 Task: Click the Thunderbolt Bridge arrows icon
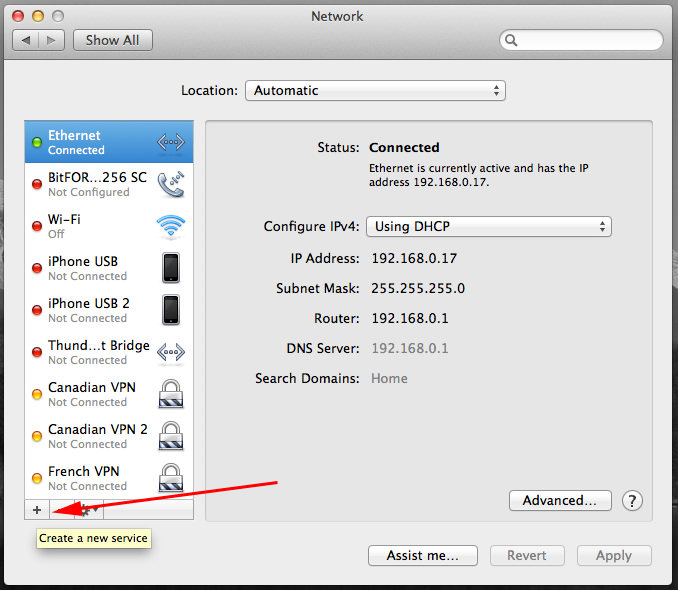(x=171, y=352)
